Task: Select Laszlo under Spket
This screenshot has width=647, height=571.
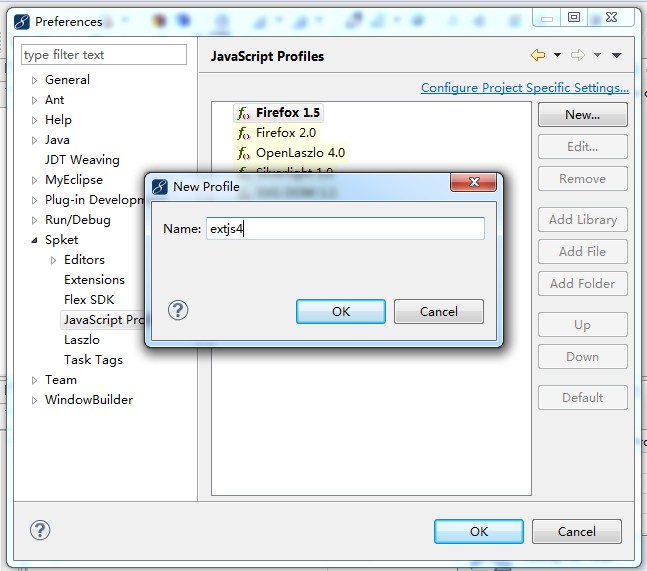Action: tap(82, 340)
